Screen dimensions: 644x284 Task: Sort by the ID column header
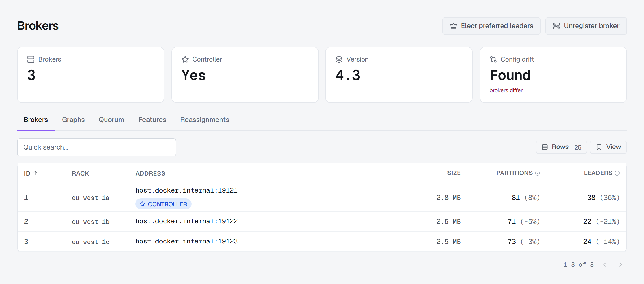click(x=27, y=173)
